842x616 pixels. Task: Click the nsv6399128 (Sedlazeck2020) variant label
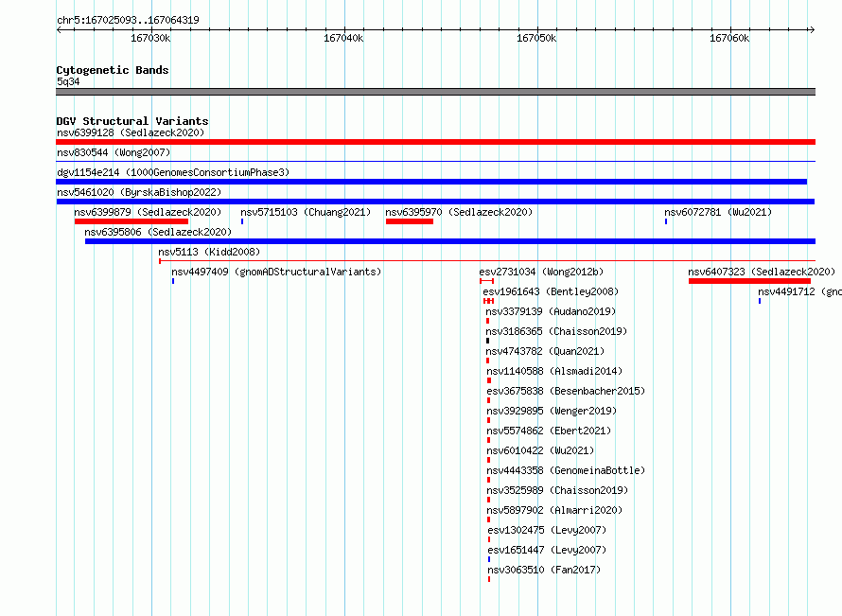(x=131, y=132)
